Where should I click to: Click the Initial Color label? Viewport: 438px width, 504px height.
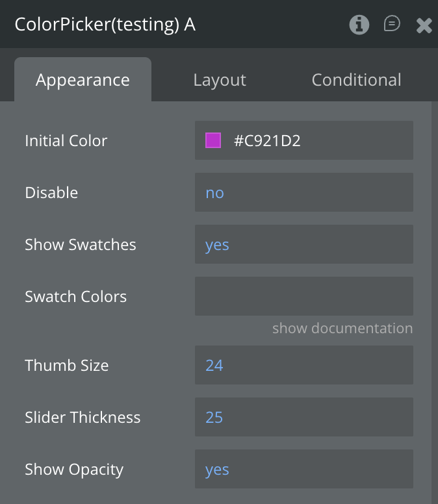click(x=66, y=141)
